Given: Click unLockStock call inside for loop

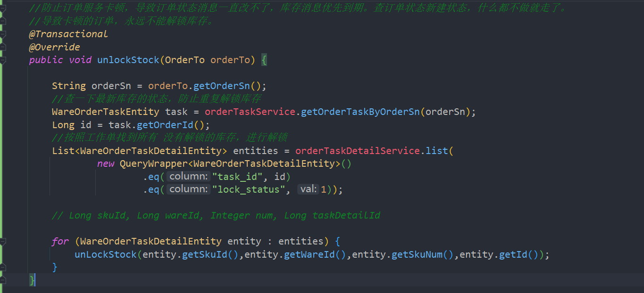Looking at the screenshot, I should click(106, 254).
